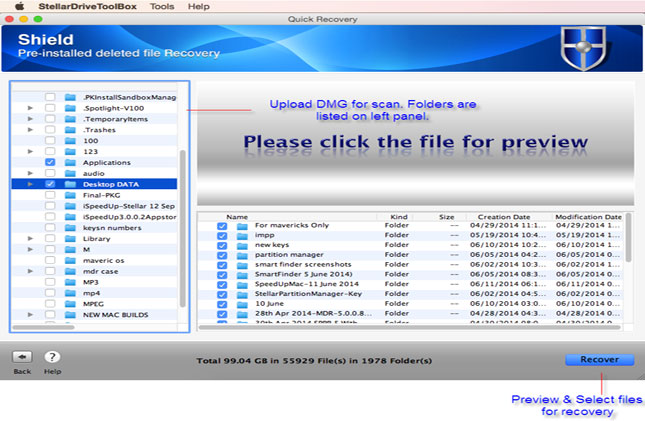The height and width of the screenshot is (421, 645).
Task: Click the .Trashes folder icon
Action: 70,130
